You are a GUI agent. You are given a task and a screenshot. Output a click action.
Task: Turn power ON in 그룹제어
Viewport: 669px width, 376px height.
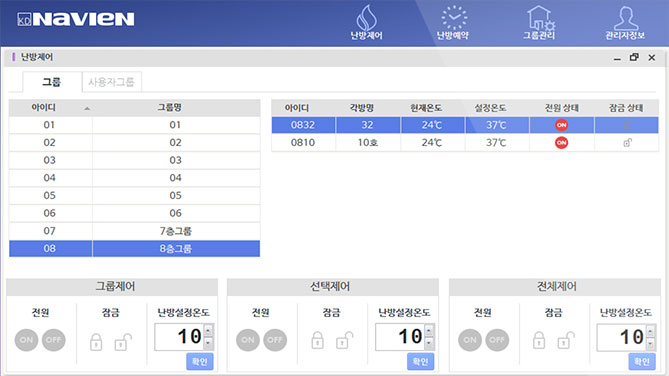tap(26, 340)
